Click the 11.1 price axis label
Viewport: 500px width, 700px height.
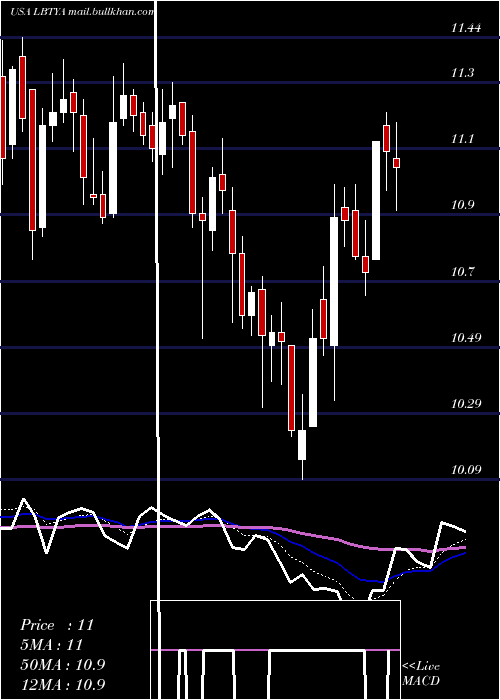point(462,139)
